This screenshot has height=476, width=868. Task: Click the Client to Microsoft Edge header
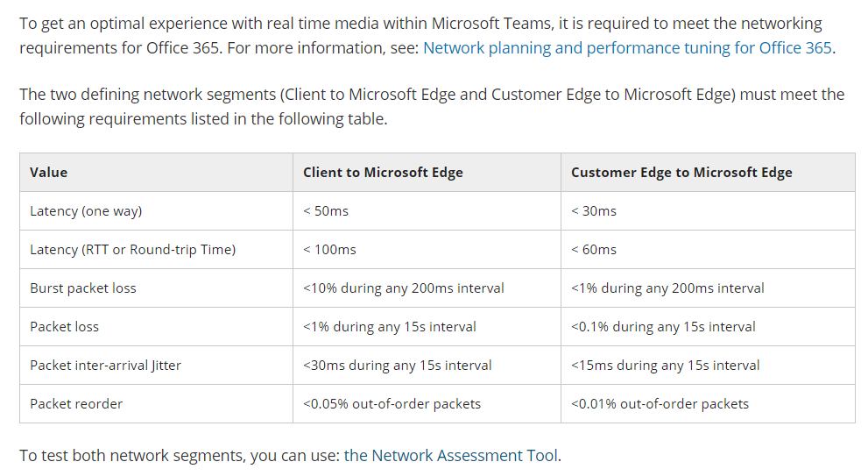[x=383, y=173]
